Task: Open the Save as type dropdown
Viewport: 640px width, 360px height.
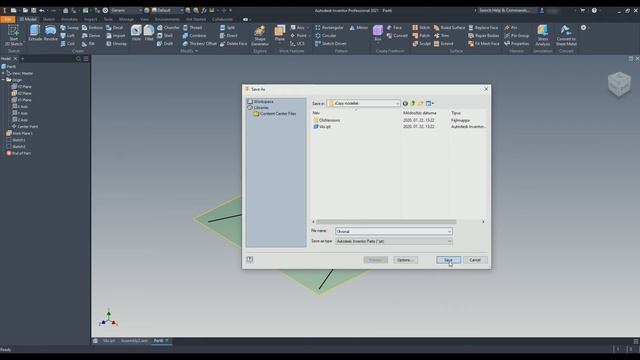Action: pos(393,241)
